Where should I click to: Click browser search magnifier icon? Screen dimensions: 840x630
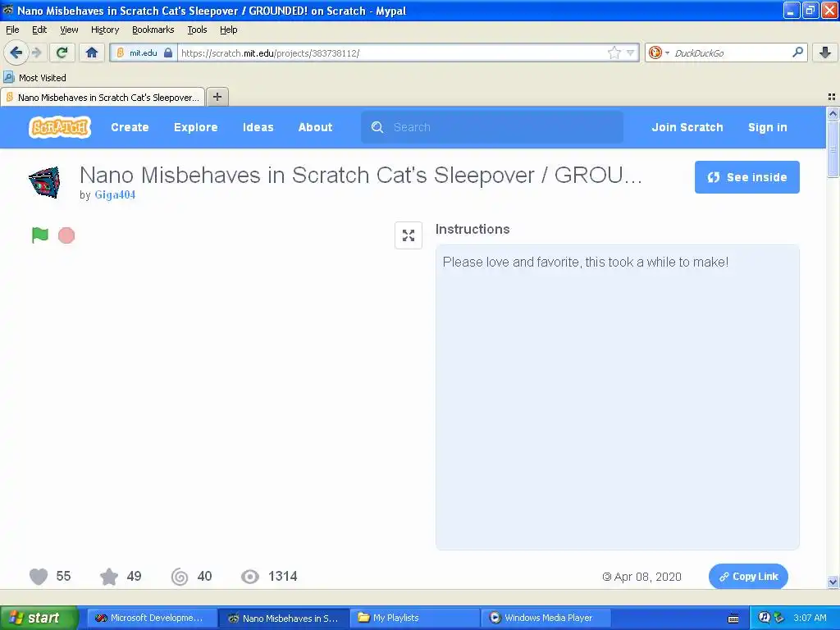[x=797, y=52]
